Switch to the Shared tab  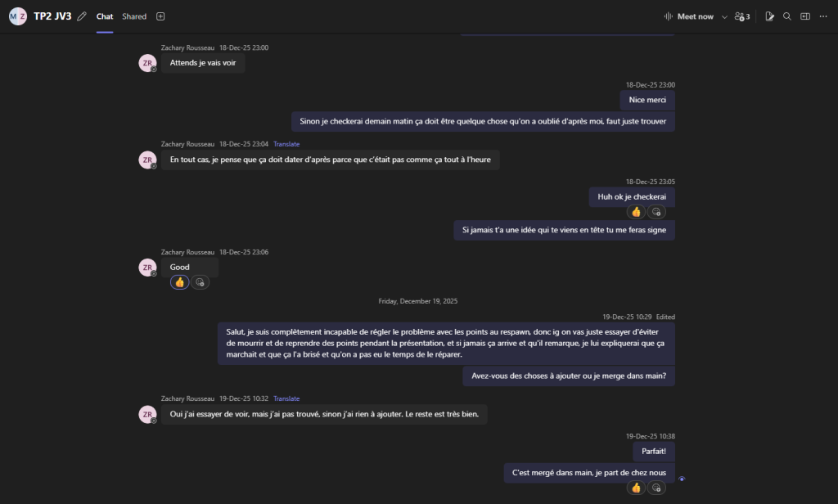tap(134, 16)
